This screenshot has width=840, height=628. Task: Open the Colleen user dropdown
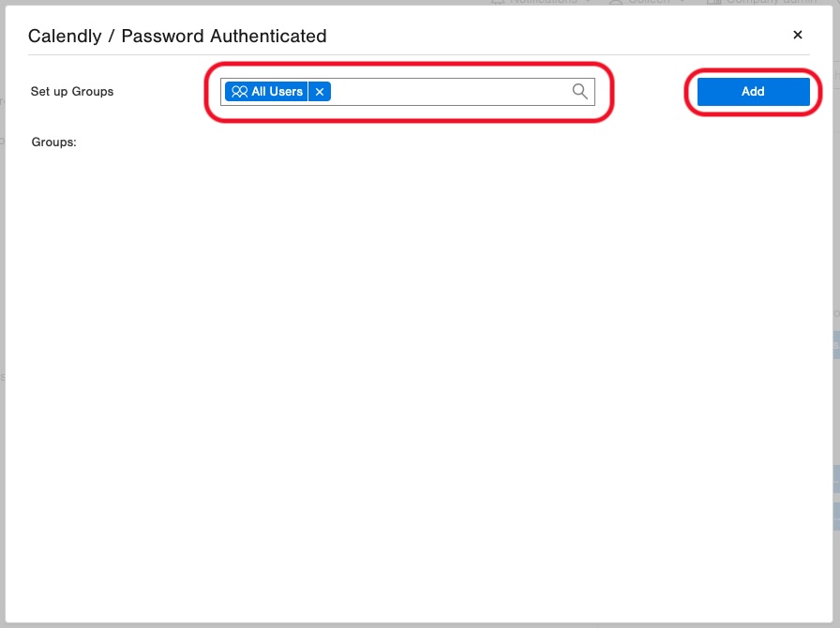(x=647, y=2)
